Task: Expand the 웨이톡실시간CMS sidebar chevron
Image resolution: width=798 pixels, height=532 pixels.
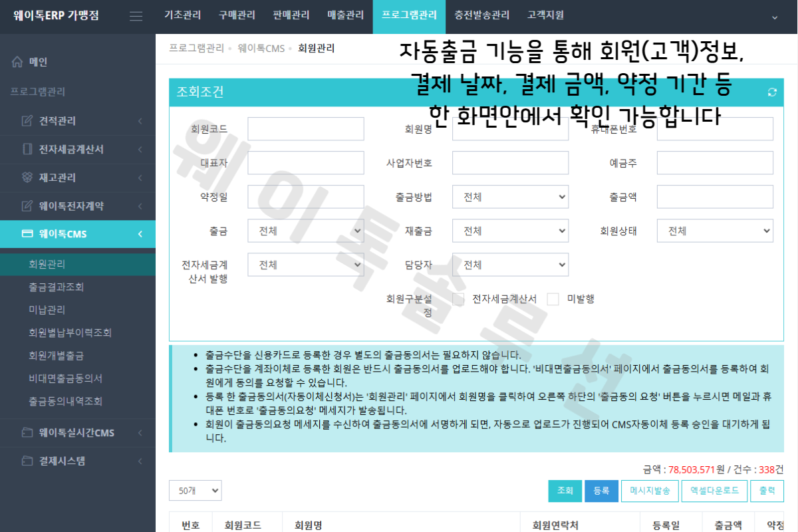Action: [140, 433]
